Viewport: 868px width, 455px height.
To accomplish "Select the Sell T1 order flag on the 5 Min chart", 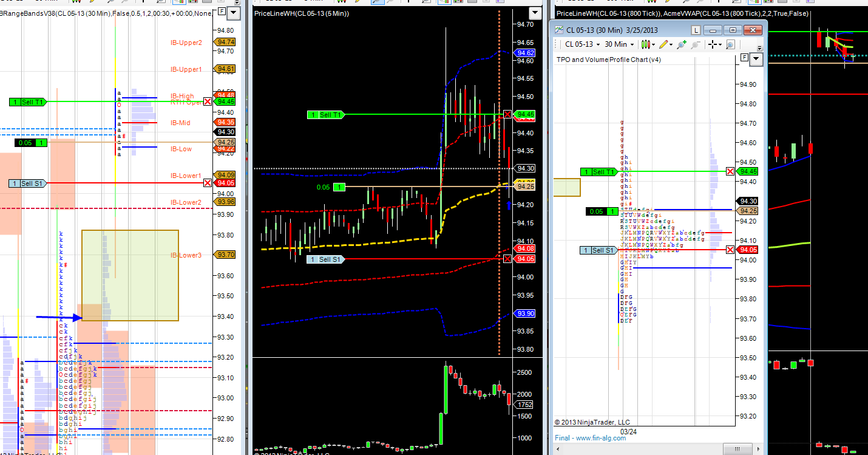I will coord(325,115).
